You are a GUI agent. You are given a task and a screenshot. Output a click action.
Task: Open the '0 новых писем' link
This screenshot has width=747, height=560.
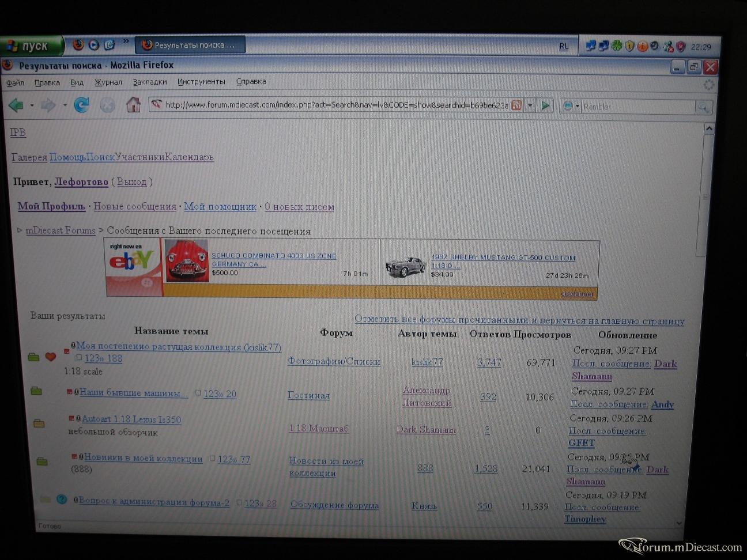299,207
